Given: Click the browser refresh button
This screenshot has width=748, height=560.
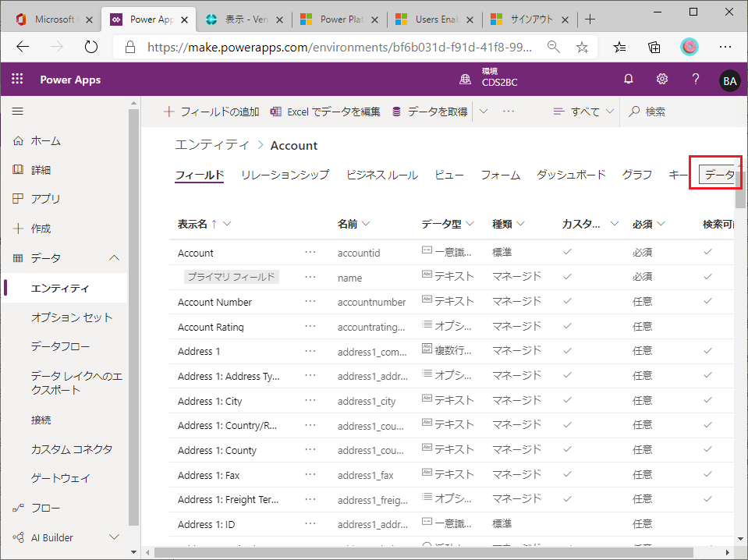Looking at the screenshot, I should pos(91,47).
